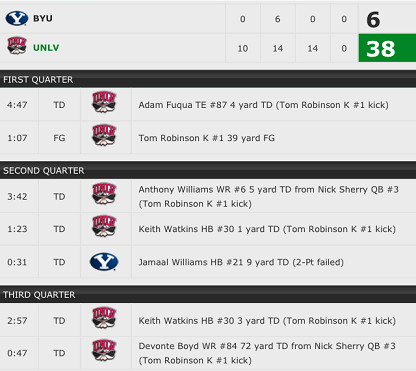Click Adam Fuqua 4 yard TD description
The image size is (416, 371).
[x=263, y=105]
